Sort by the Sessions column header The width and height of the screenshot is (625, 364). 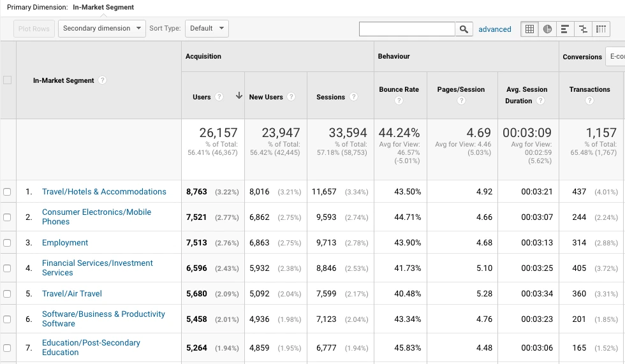click(330, 97)
